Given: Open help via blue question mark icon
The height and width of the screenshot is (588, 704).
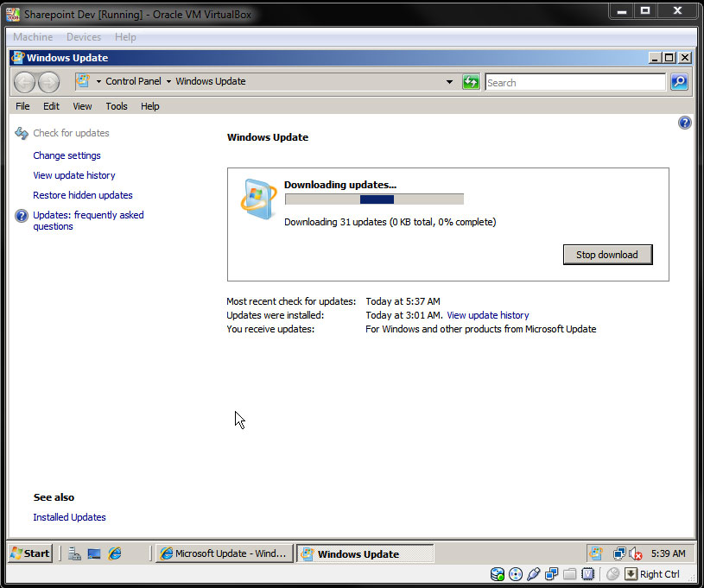Looking at the screenshot, I should tap(685, 123).
